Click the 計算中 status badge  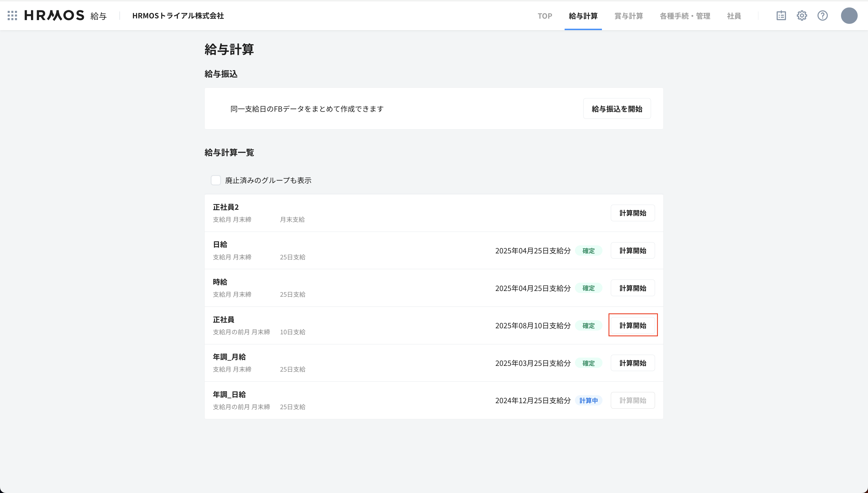coord(588,401)
